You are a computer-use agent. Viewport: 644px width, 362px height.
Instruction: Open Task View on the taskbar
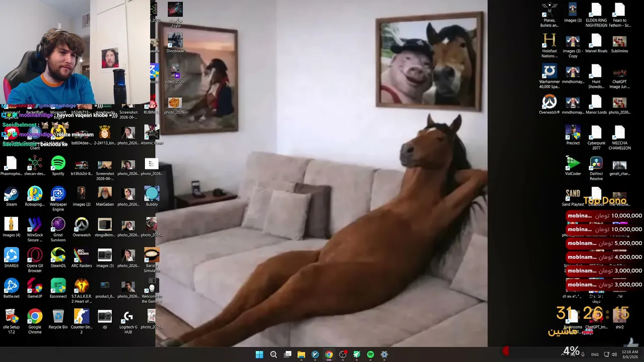[x=287, y=354]
